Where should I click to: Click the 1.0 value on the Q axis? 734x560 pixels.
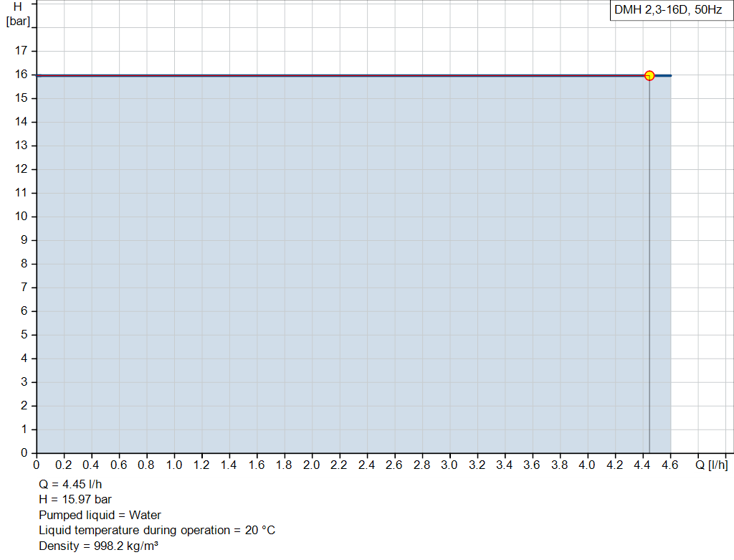click(173, 465)
